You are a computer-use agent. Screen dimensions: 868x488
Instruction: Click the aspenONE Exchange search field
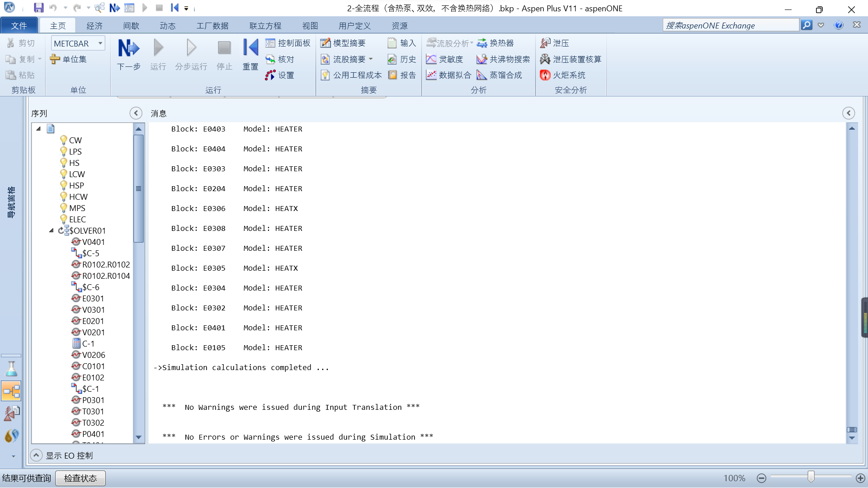(730, 25)
